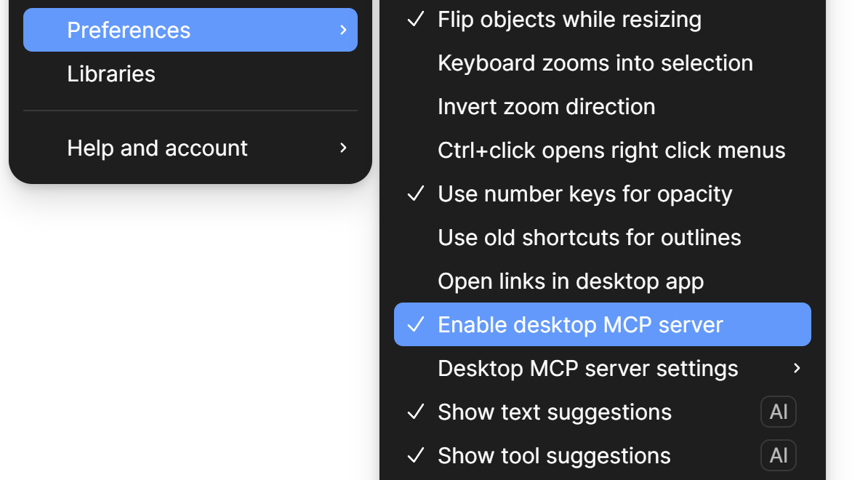
Task: Enable Invert zoom direction
Action: coord(546,106)
